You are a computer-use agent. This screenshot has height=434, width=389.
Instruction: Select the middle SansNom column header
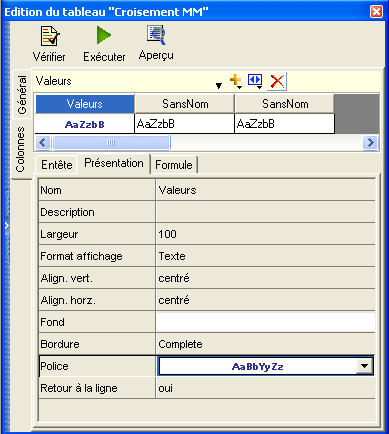point(185,104)
